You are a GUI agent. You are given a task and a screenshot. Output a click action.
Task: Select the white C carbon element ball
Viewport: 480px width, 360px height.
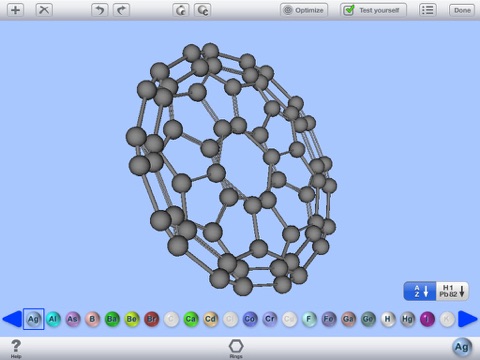point(171,319)
